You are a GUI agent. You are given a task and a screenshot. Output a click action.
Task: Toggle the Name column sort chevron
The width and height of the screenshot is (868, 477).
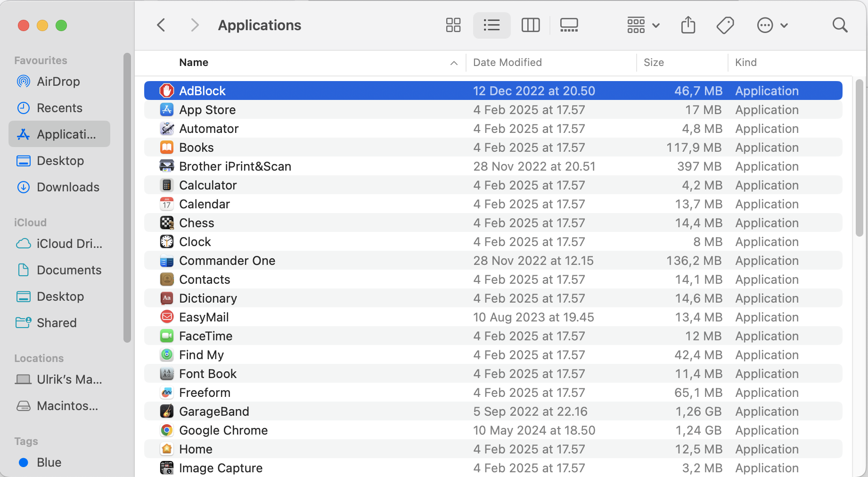tap(453, 63)
